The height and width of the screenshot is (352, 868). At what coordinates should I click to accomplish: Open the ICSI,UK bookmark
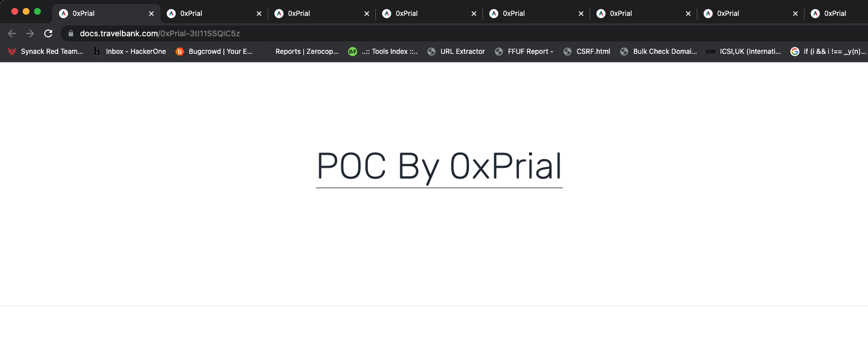[x=744, y=52]
